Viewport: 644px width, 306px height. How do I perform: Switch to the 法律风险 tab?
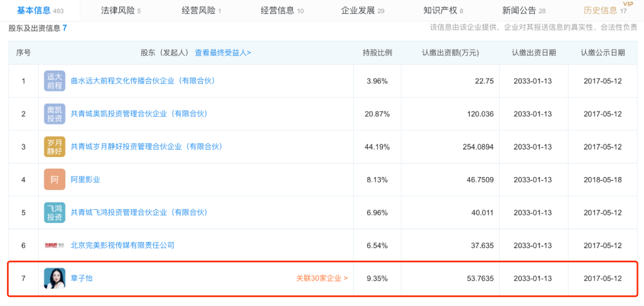click(120, 11)
